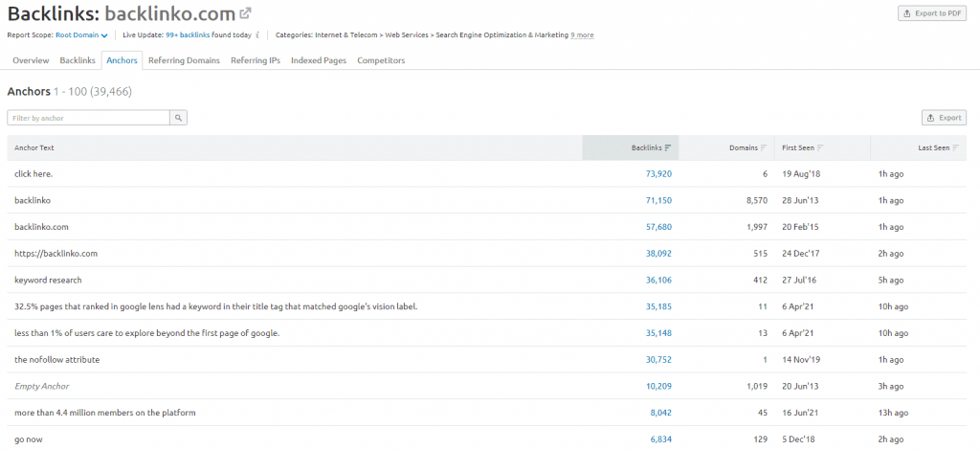
Task: Sort by Domains column icon
Action: coord(764,148)
